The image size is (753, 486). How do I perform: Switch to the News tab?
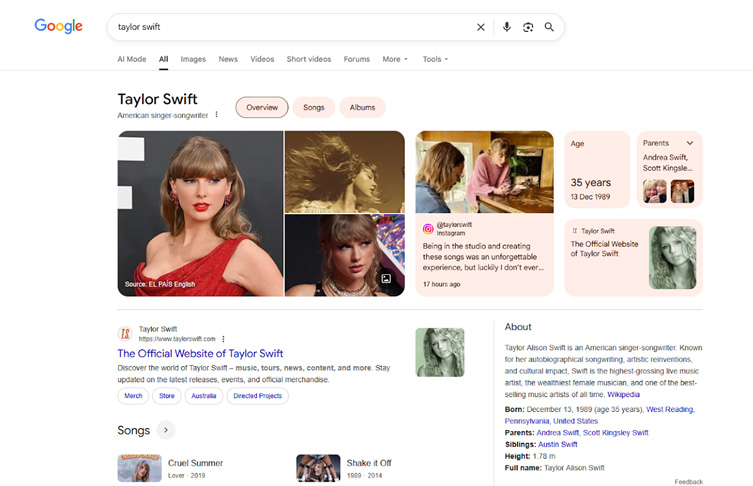pos(228,59)
